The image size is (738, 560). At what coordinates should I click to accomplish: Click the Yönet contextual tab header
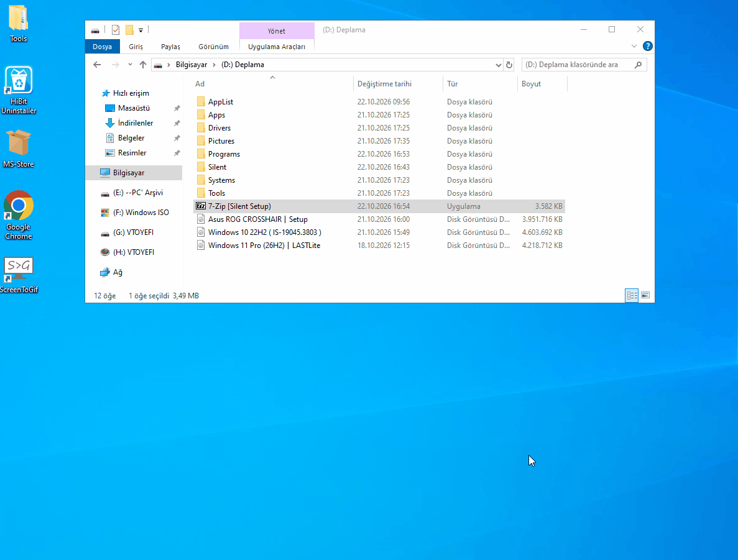[x=277, y=31]
